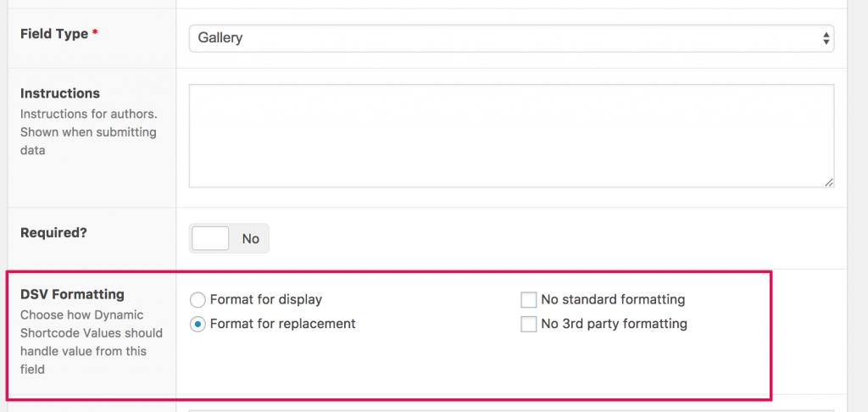
Task: Click the "Format for display" label text
Action: [265, 299]
